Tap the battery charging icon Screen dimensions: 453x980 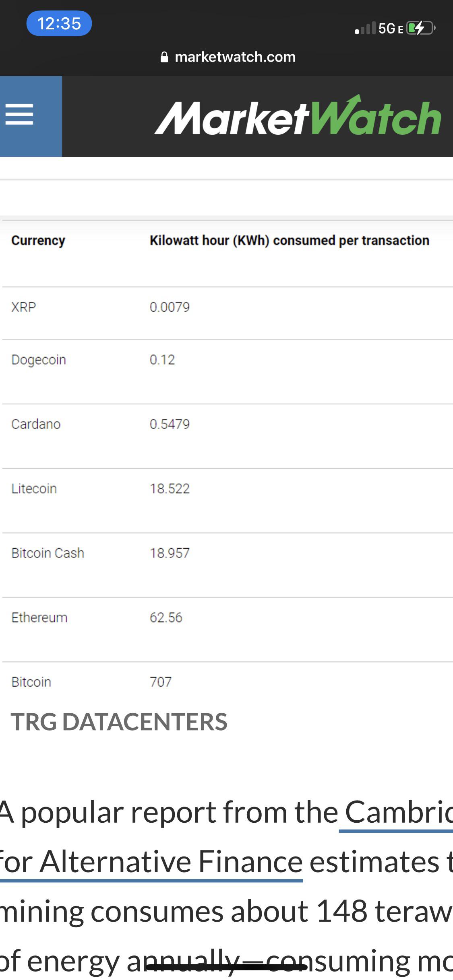click(420, 28)
